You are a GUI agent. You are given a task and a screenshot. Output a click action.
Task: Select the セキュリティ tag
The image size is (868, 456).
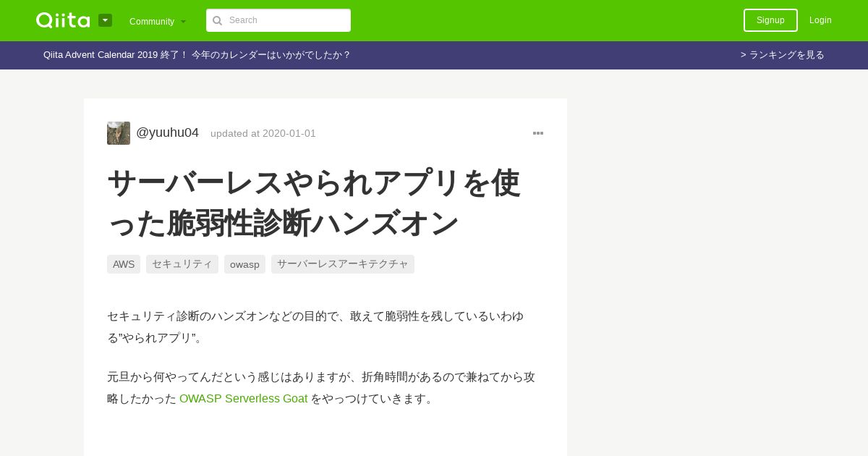(x=182, y=264)
